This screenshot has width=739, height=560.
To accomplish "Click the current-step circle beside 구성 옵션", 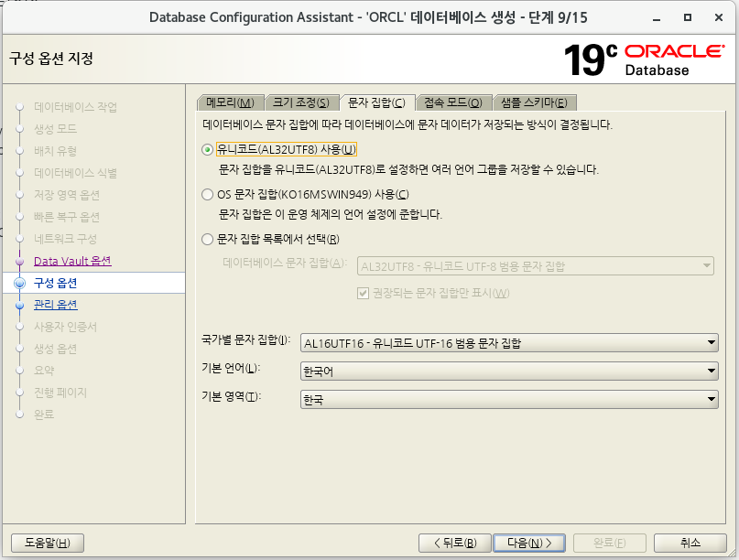I will pos(20,283).
